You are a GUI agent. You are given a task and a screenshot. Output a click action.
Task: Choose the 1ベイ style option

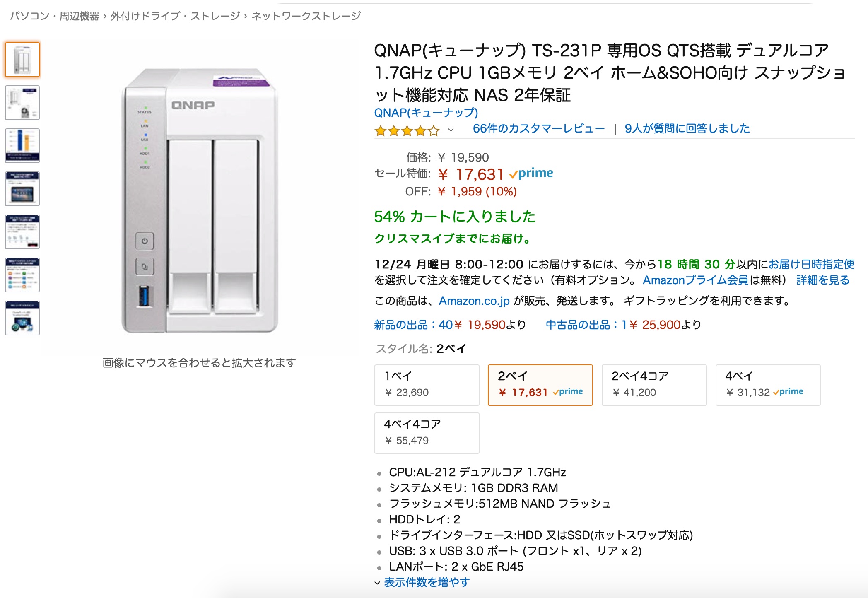pyautogui.click(x=427, y=385)
